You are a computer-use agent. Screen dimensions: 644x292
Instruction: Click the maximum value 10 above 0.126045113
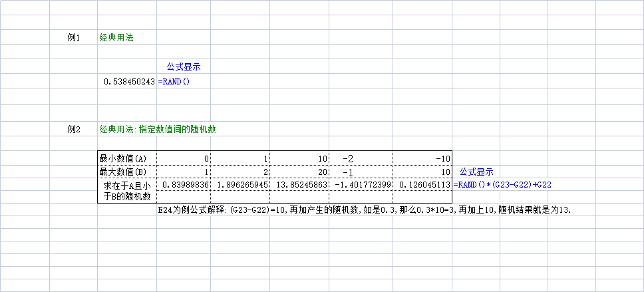tap(422, 171)
